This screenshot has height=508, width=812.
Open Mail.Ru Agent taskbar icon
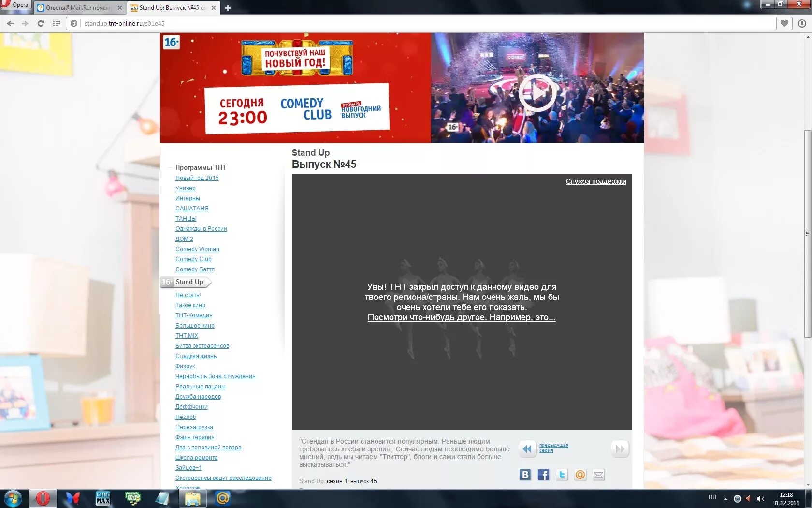(x=223, y=498)
